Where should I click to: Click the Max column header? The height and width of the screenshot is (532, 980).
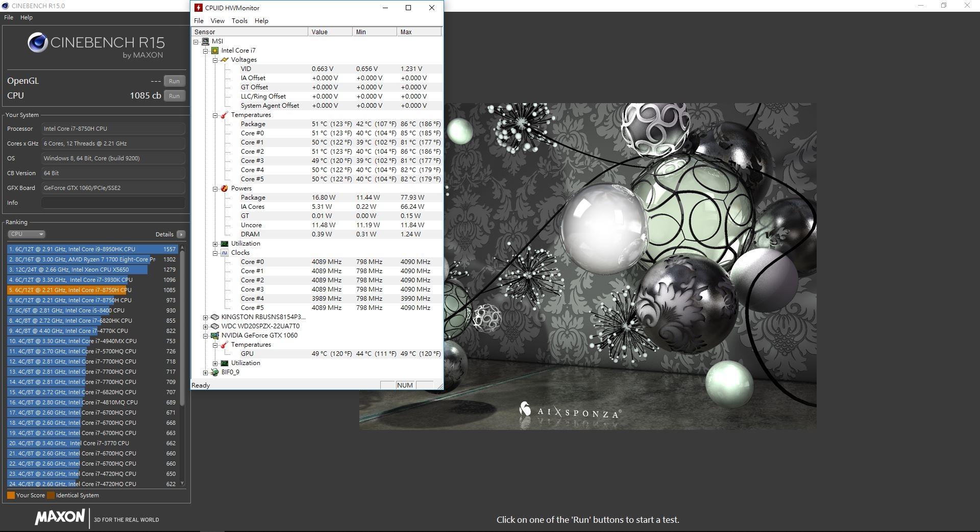click(419, 32)
